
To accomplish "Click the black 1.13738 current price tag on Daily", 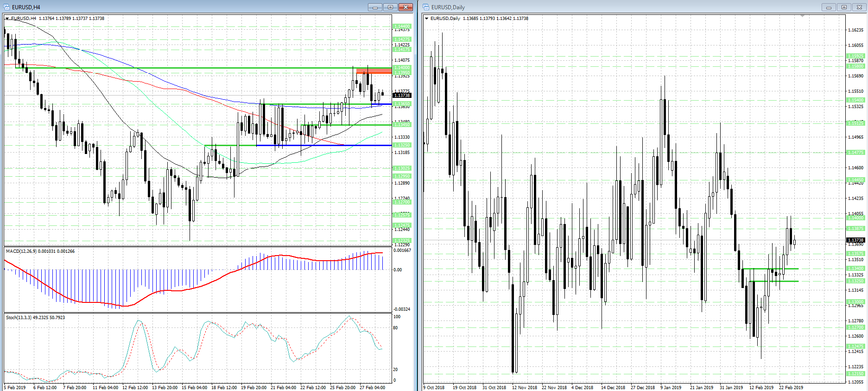I will coord(855,240).
